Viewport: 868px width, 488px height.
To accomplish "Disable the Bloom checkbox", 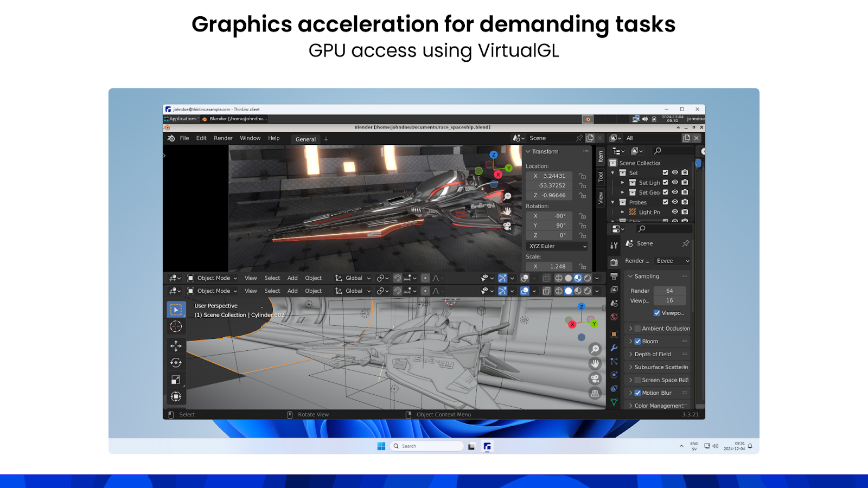I will click(638, 342).
